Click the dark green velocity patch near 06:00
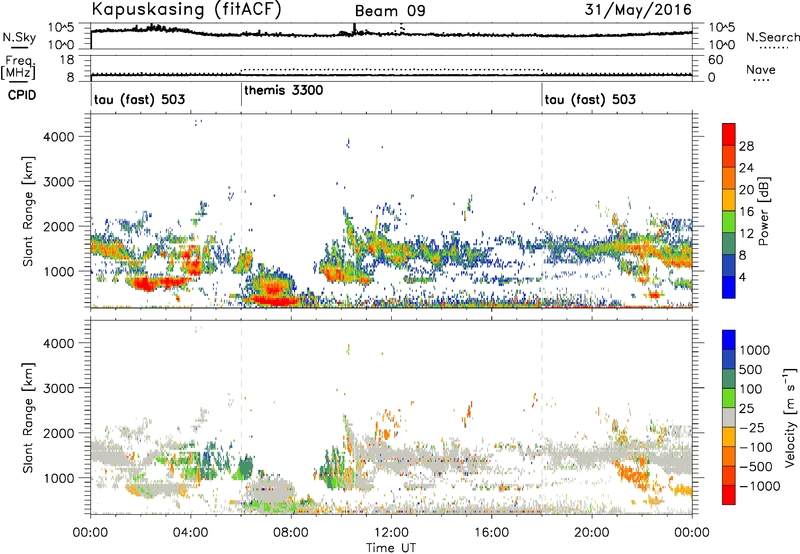The height and width of the screenshot is (554, 800). (246, 467)
